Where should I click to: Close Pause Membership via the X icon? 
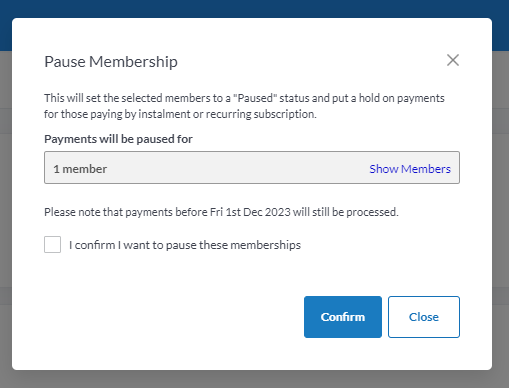tap(453, 60)
